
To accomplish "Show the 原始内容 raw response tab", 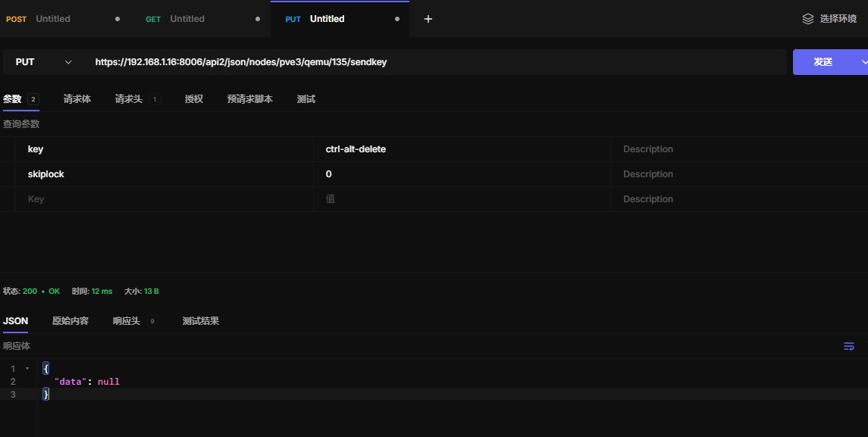I will [x=70, y=321].
